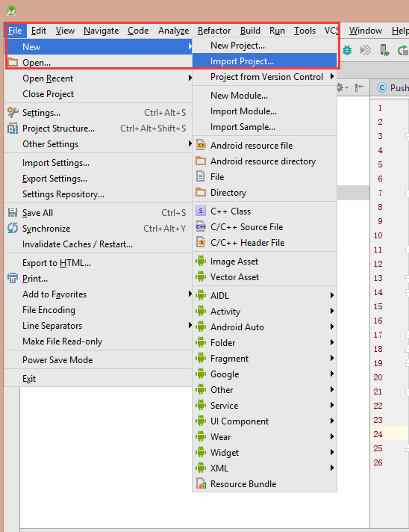
Task: Click the Android Studio logo icon
Action: click(x=11, y=10)
